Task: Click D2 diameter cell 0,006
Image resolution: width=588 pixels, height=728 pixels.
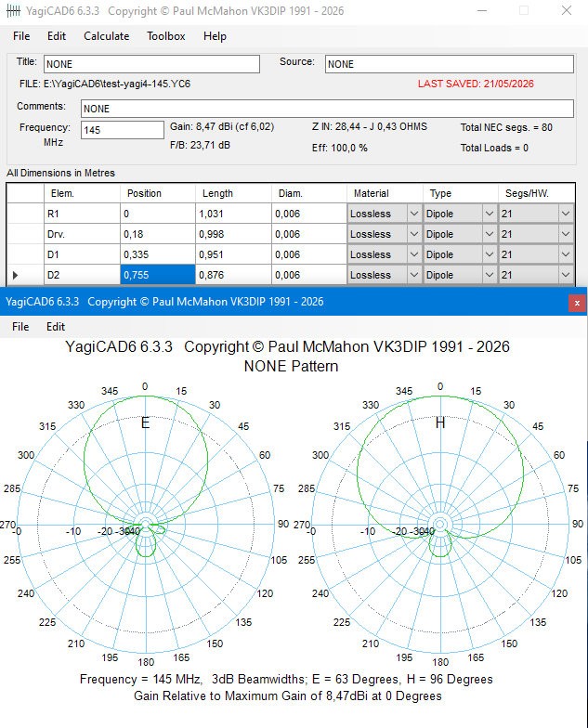Action: click(308, 275)
